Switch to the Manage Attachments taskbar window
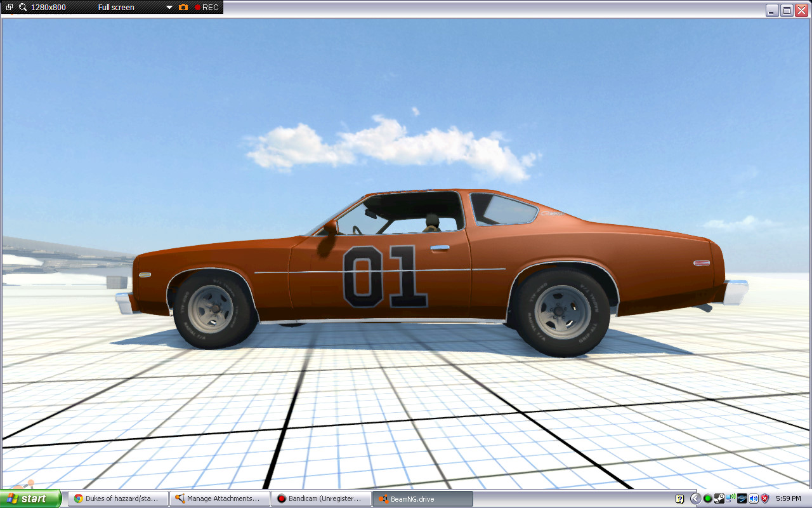The height and width of the screenshot is (508, 812). (220, 498)
